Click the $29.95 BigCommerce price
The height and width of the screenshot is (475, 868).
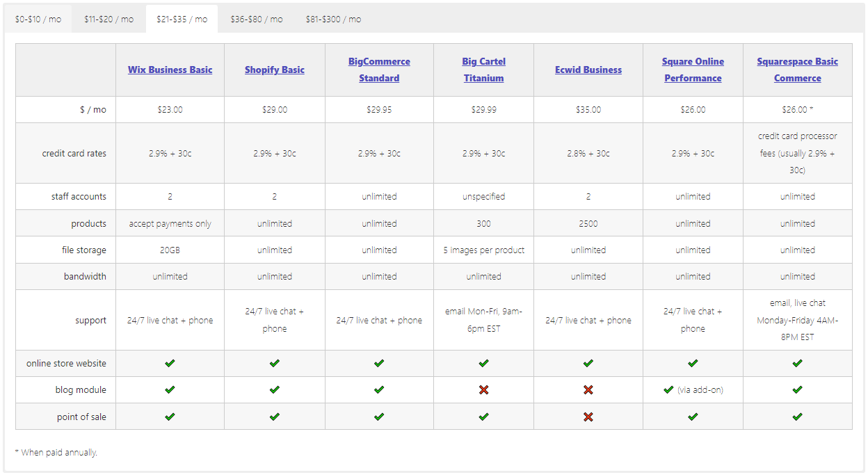379,110
